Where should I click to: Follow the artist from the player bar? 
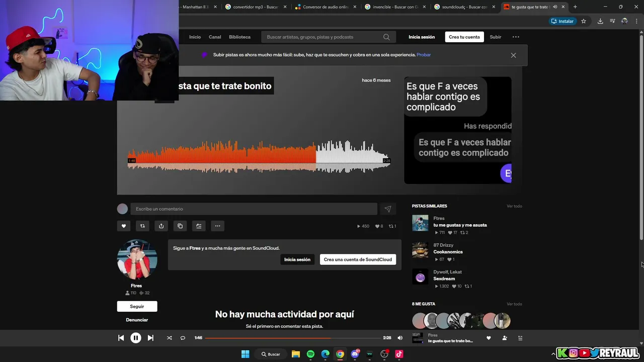(505, 338)
